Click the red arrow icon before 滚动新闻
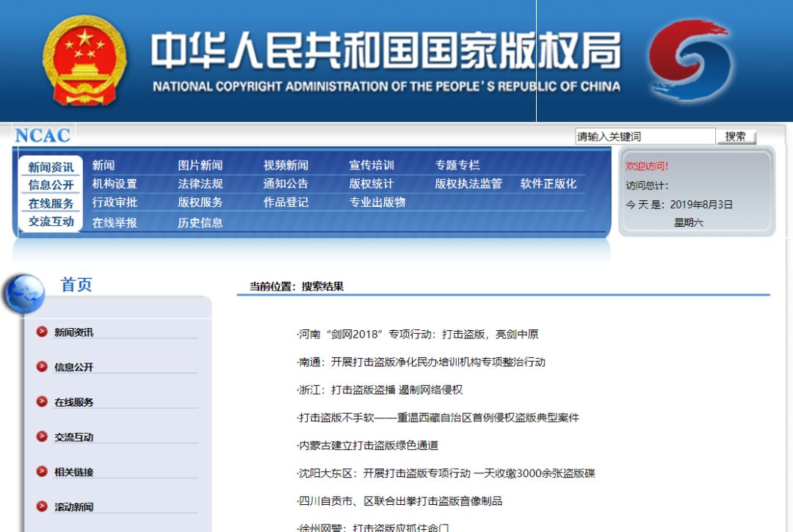The height and width of the screenshot is (532, 793). click(42, 507)
